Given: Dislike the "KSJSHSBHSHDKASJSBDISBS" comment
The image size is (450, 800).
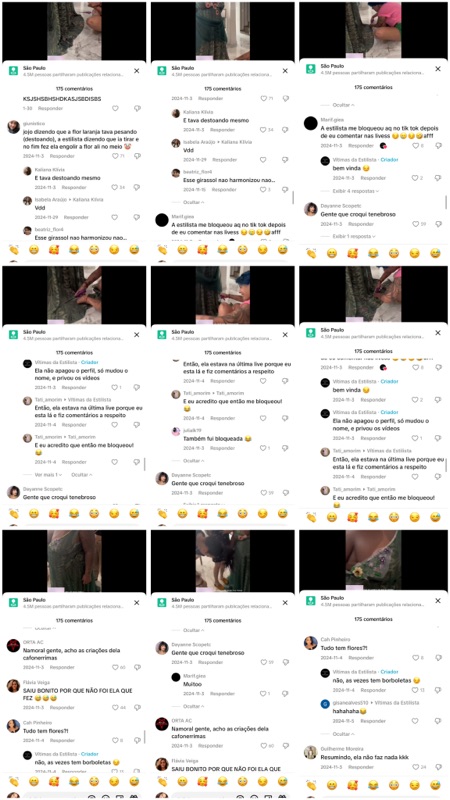Looking at the screenshot, I should pos(137,108).
